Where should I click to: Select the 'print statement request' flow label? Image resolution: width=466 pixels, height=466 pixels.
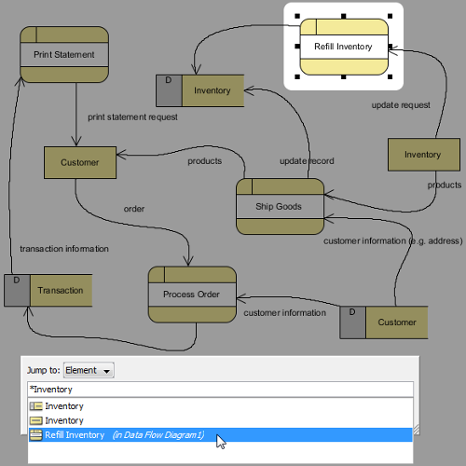[x=132, y=117]
